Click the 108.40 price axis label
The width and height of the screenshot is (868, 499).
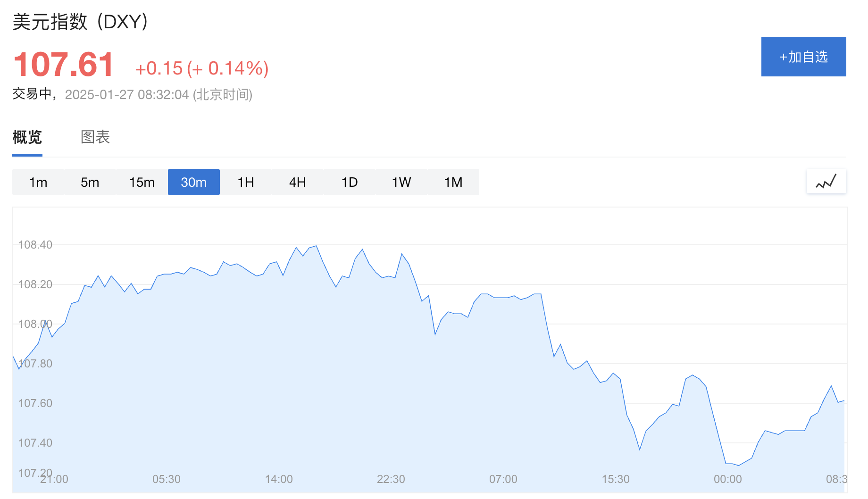(x=35, y=245)
